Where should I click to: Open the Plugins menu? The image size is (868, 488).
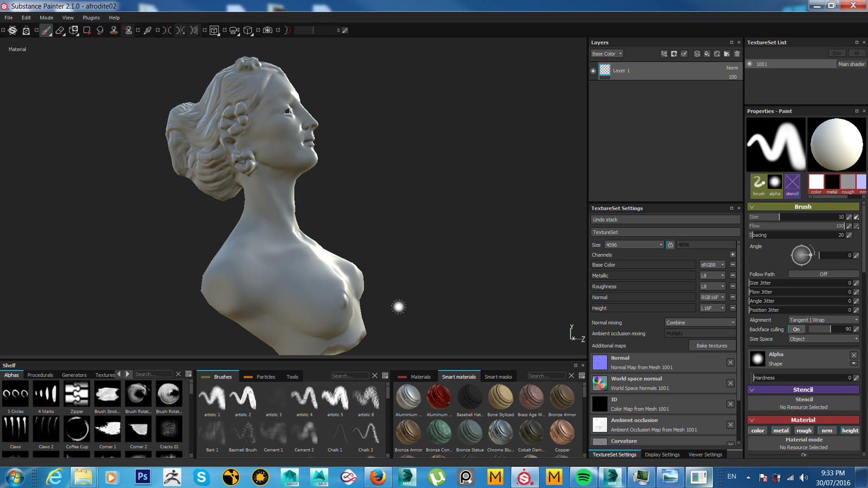(x=91, y=17)
